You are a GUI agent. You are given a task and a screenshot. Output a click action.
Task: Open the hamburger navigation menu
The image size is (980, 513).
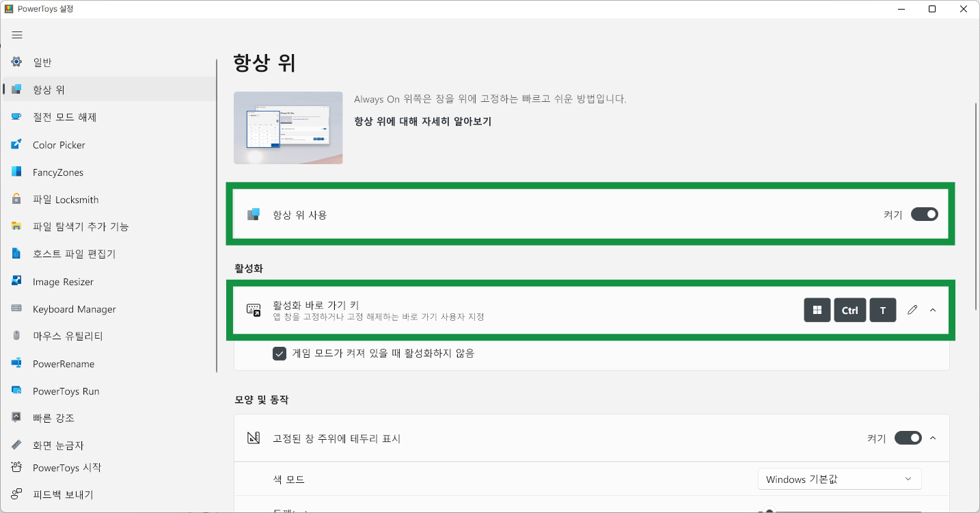click(17, 35)
